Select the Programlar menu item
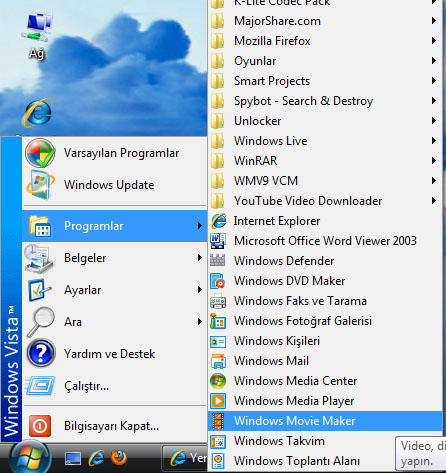This screenshot has width=446, height=473. click(x=114, y=226)
